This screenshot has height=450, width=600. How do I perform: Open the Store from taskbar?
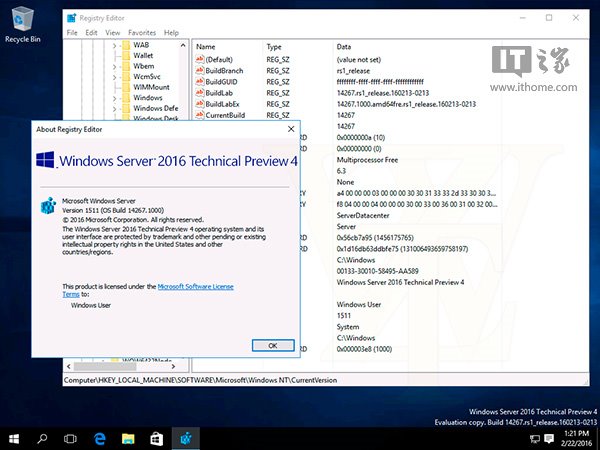(x=157, y=439)
